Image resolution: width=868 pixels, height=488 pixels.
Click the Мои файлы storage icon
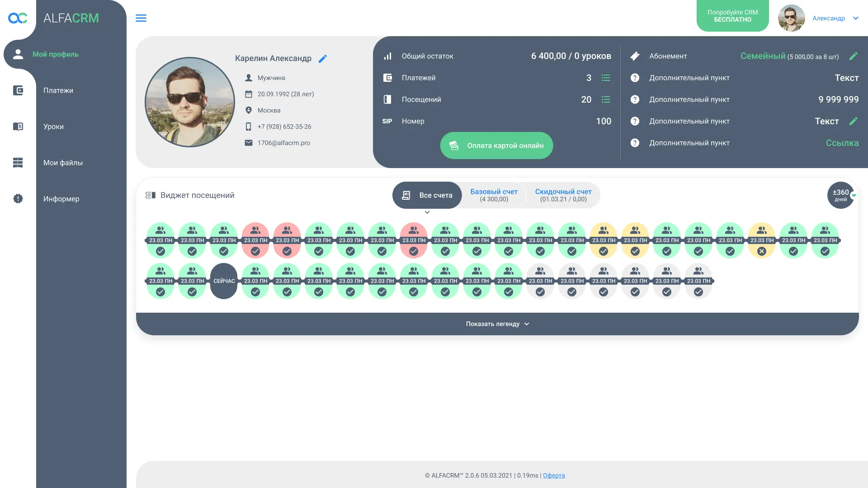(x=18, y=163)
